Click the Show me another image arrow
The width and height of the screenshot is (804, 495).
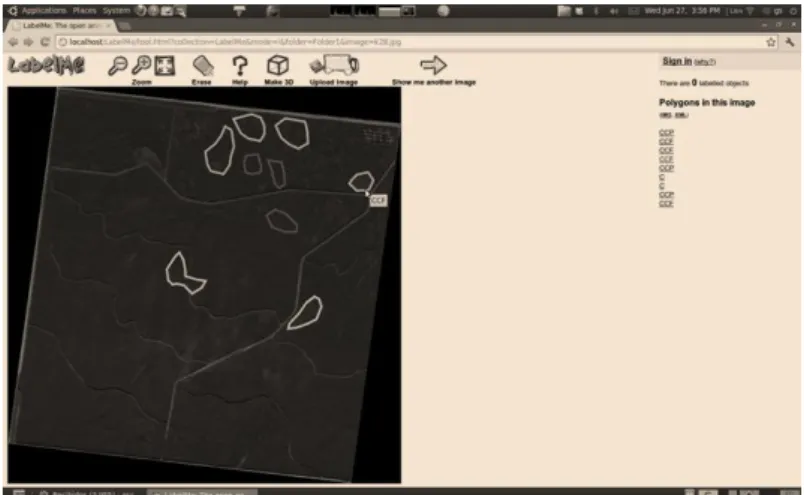pos(433,65)
